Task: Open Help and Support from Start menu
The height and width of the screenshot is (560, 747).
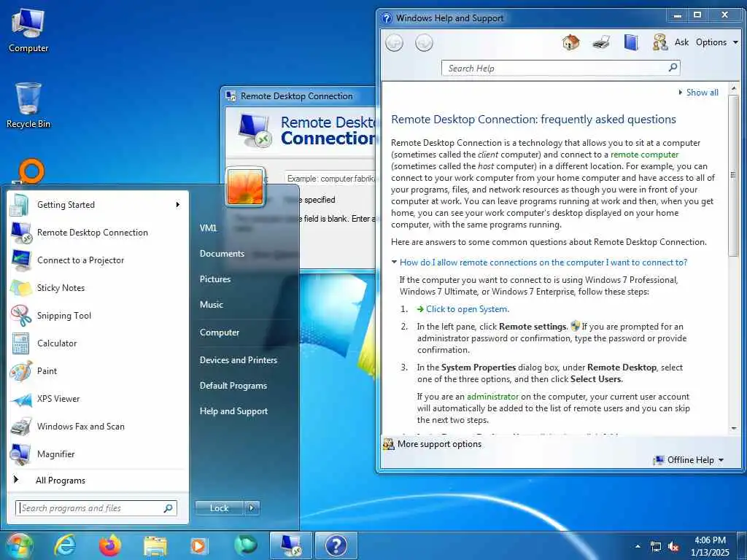Action: pyautogui.click(x=233, y=411)
